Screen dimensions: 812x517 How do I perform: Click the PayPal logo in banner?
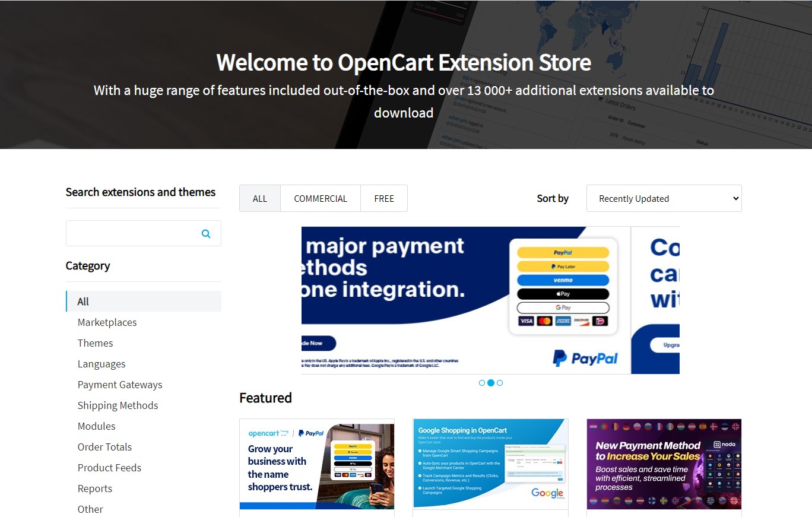pos(585,358)
